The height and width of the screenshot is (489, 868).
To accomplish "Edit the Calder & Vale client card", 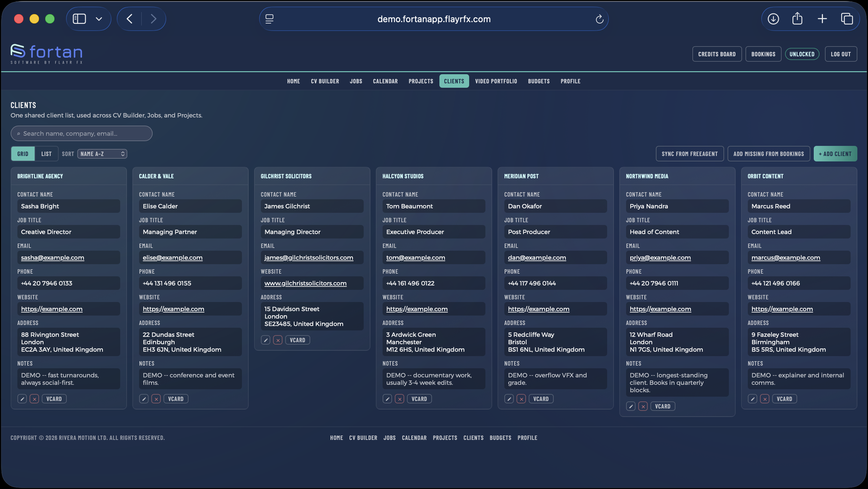I will pos(144,399).
